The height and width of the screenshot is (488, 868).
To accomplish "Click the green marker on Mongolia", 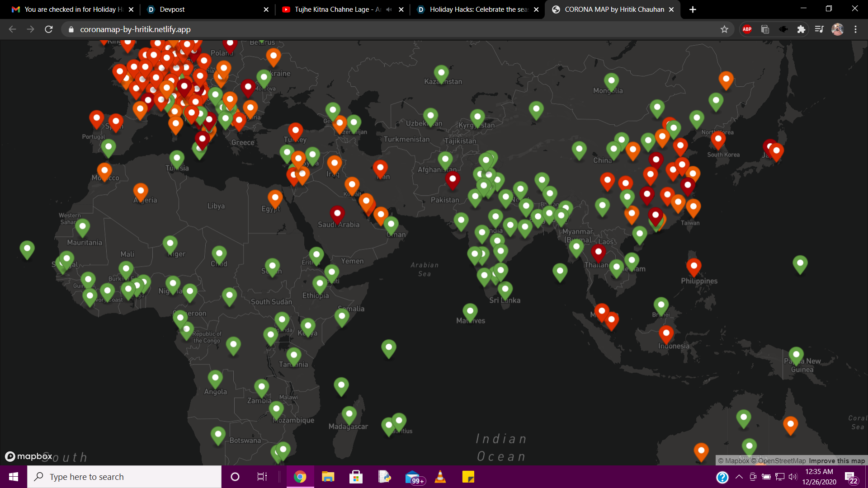I will 611,81.
